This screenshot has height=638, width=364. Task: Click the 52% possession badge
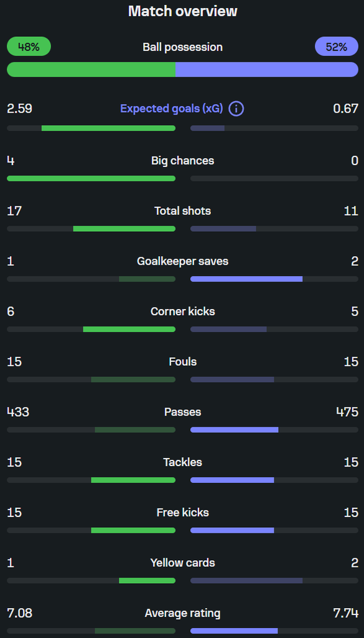337,46
